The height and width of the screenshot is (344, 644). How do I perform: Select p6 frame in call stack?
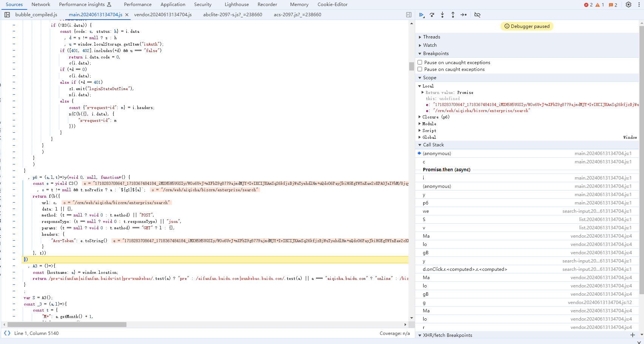click(527, 203)
